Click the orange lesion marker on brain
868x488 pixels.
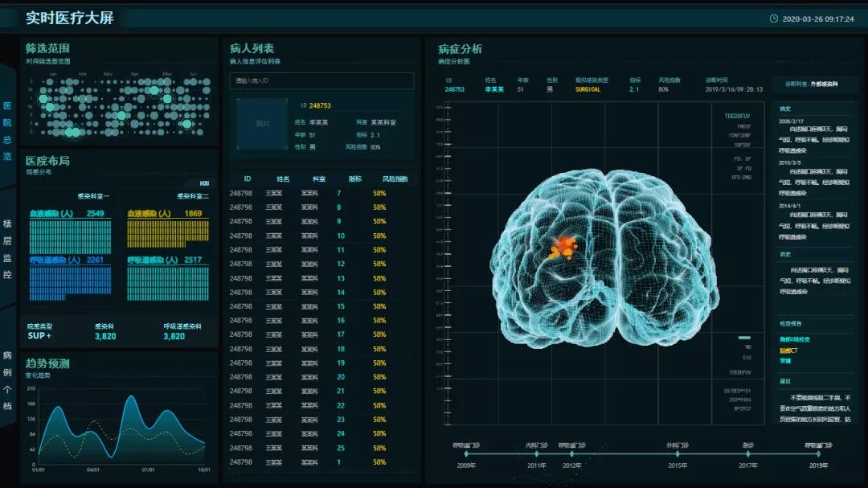[563, 247]
